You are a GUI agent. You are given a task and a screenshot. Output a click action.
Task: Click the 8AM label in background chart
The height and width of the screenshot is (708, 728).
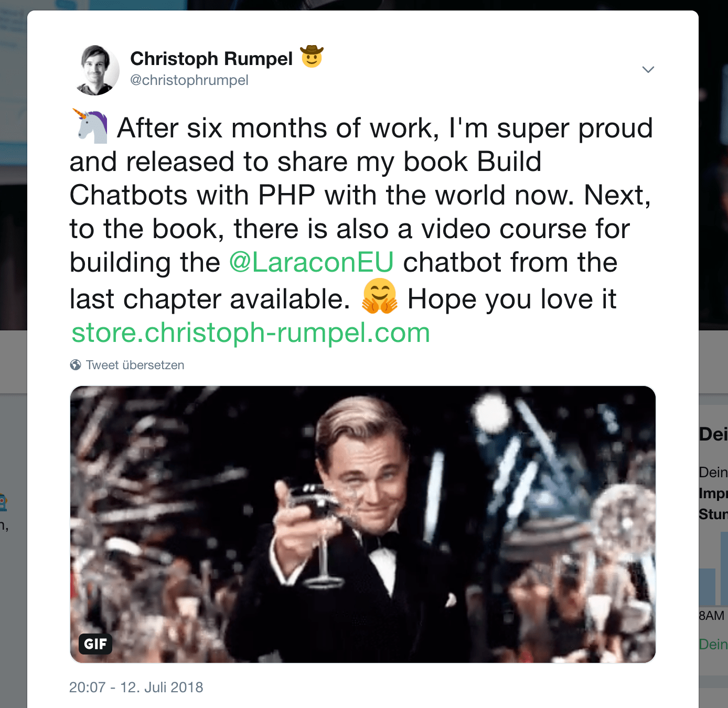(x=712, y=616)
